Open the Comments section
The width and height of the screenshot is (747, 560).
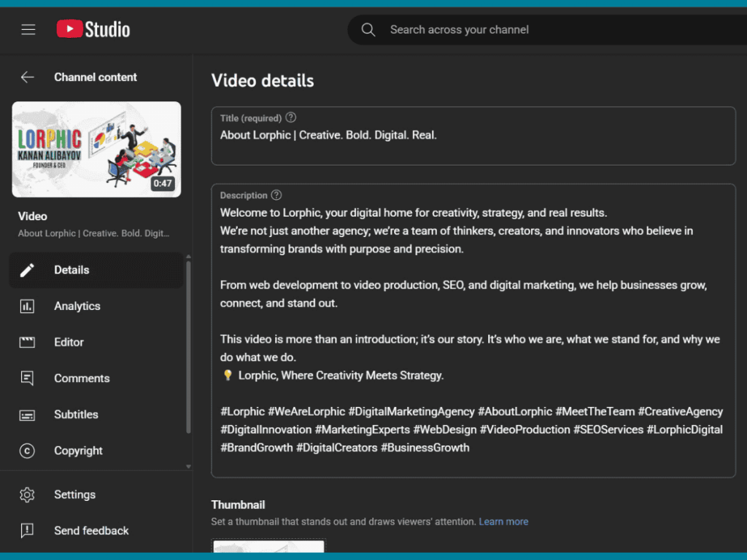tap(81, 378)
